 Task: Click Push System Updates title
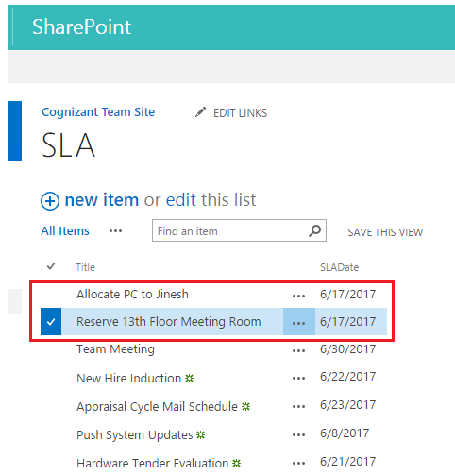tap(135, 434)
